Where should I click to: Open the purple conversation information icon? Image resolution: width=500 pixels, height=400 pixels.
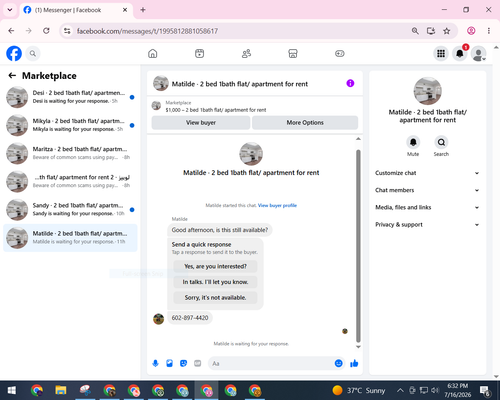pos(350,83)
